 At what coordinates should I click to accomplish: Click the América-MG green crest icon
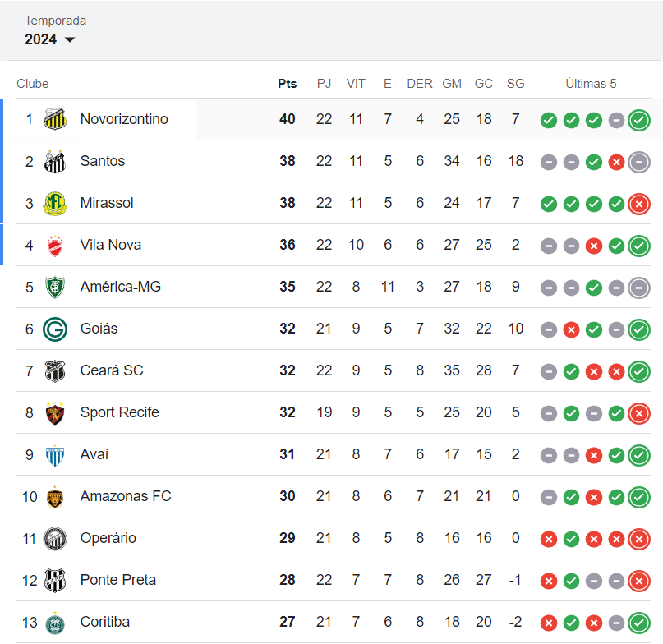(55, 287)
